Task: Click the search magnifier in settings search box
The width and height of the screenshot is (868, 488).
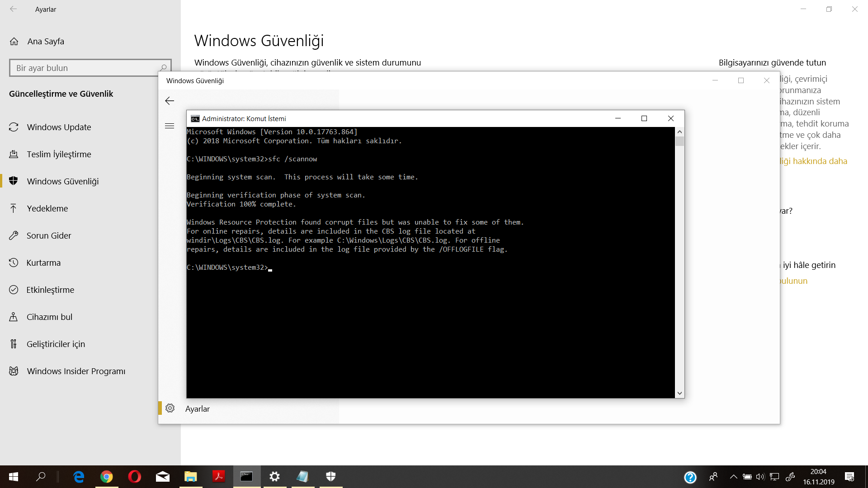Action: pos(163,67)
